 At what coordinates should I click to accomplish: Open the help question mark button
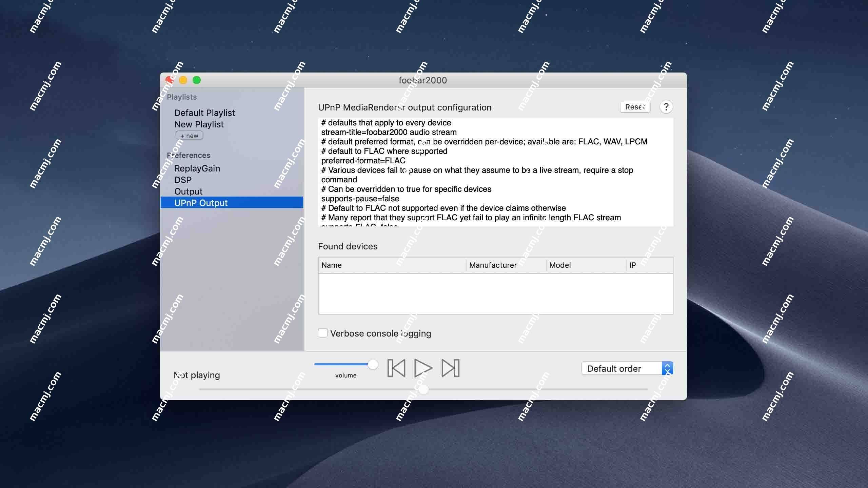tap(666, 107)
